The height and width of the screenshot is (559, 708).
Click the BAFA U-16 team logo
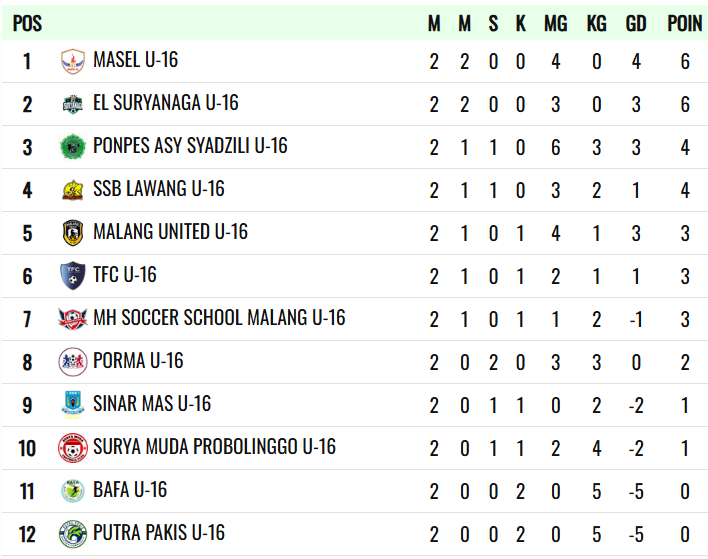(x=73, y=491)
